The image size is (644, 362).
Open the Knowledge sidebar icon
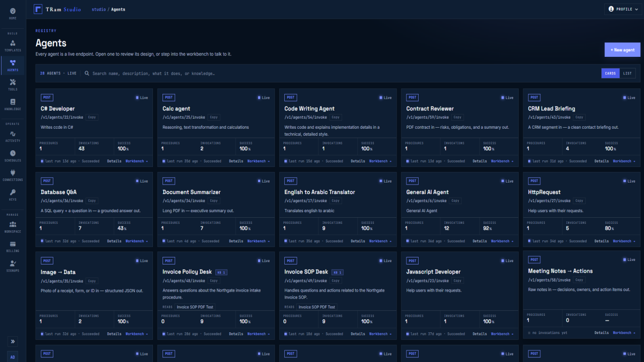tap(13, 104)
